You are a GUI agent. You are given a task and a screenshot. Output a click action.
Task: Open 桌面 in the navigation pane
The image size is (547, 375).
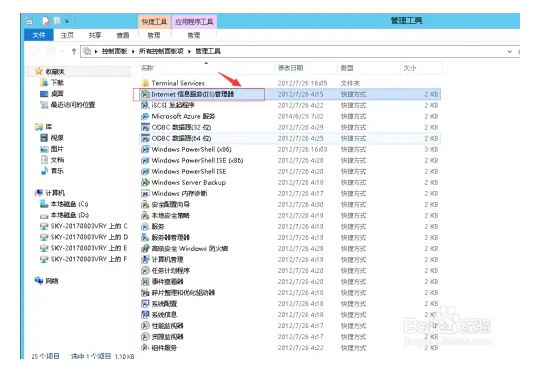[57, 93]
